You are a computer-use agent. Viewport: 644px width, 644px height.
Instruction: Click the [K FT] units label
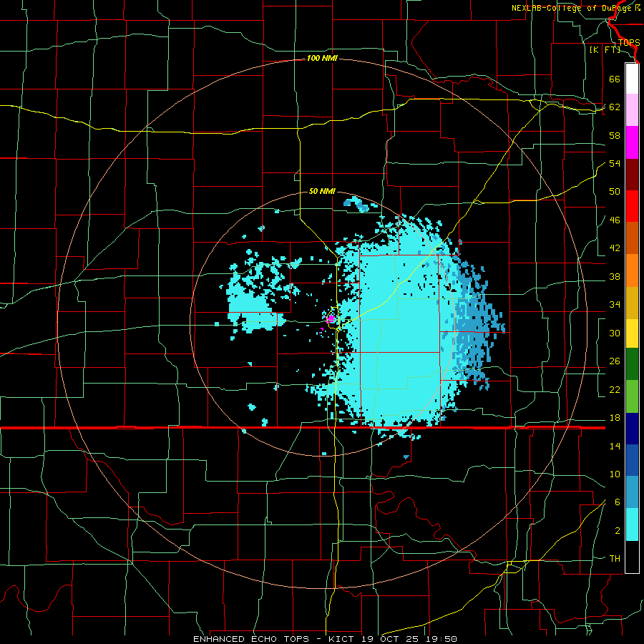point(605,49)
